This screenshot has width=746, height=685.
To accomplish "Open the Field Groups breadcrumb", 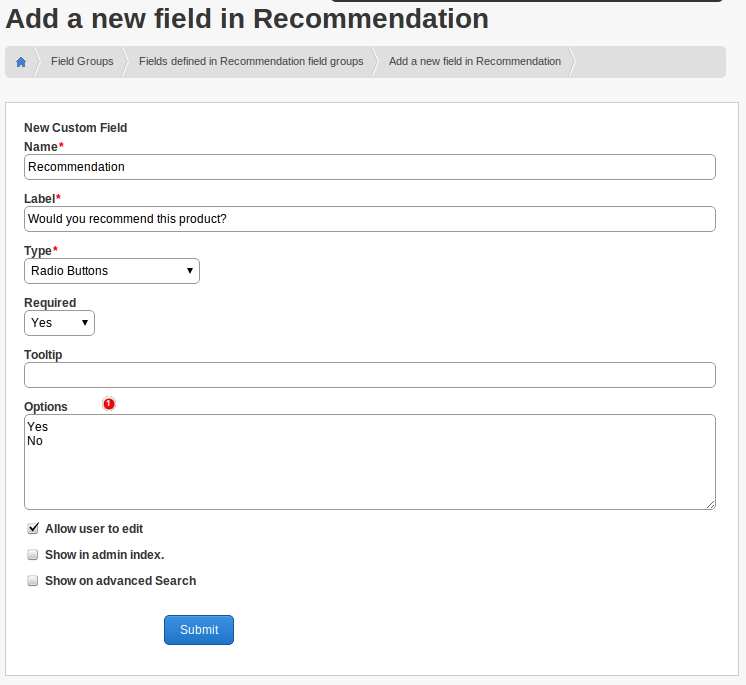I will point(82,62).
